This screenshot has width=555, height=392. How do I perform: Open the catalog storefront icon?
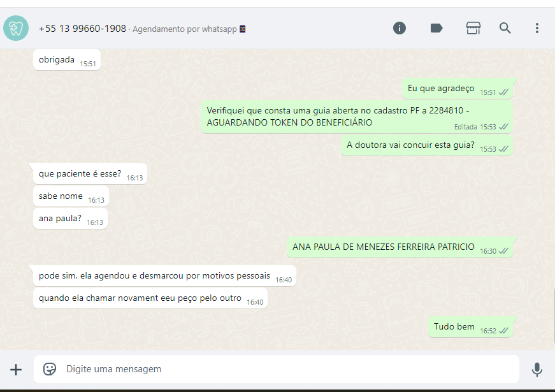[x=473, y=28]
